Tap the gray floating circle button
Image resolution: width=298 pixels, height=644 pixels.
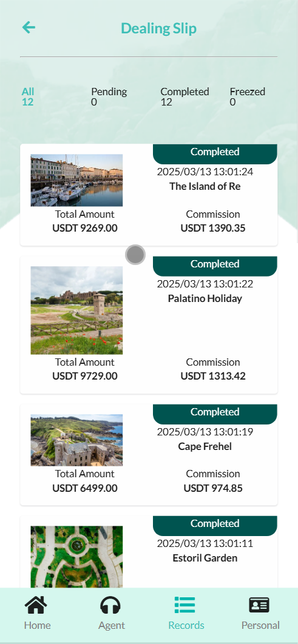pos(135,255)
